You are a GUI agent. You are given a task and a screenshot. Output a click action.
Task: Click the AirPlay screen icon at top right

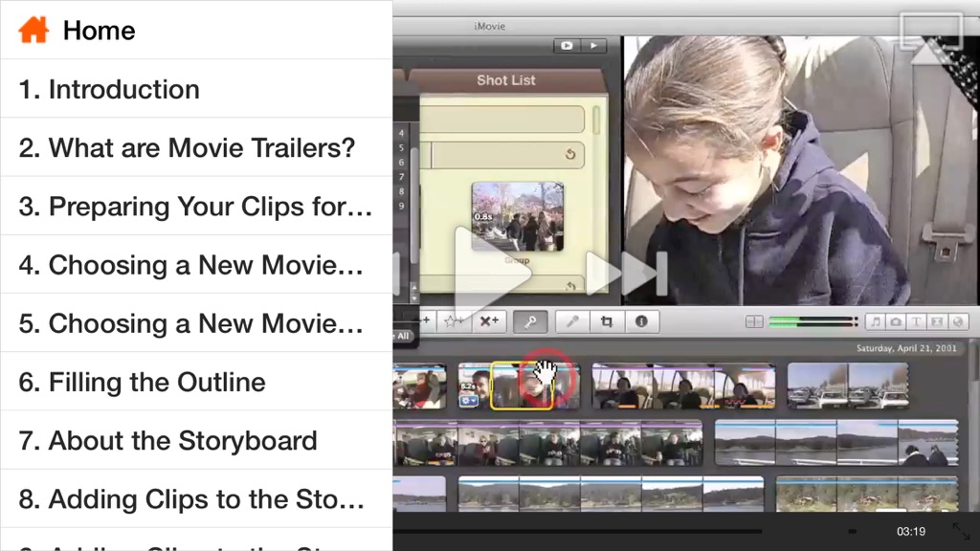pyautogui.click(x=930, y=37)
